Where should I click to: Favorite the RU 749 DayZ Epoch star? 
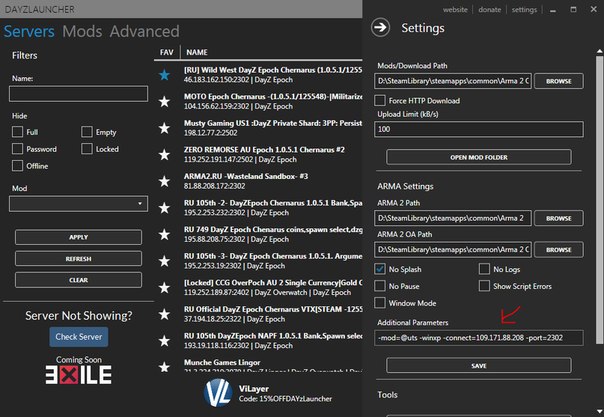164,234
